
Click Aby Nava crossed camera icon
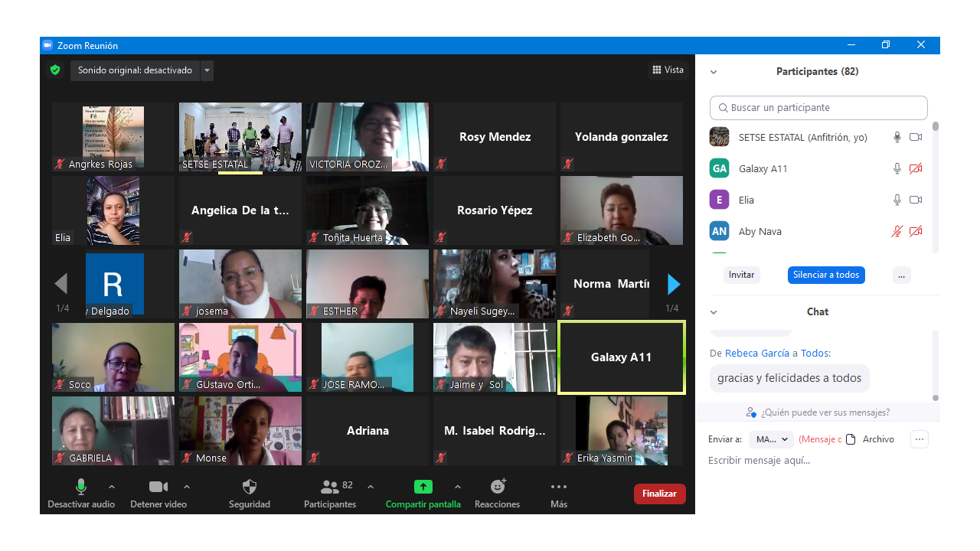point(916,231)
